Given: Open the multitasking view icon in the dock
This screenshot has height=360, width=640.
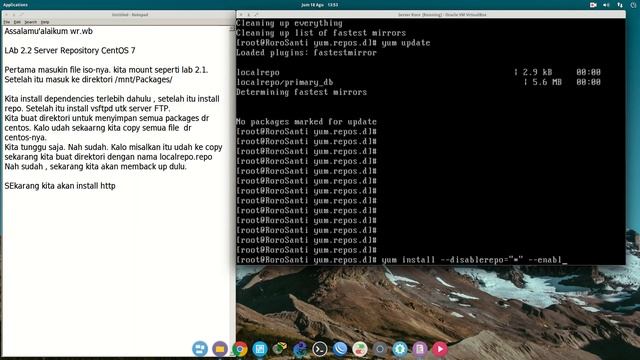Looking at the screenshot, I should point(200,349).
